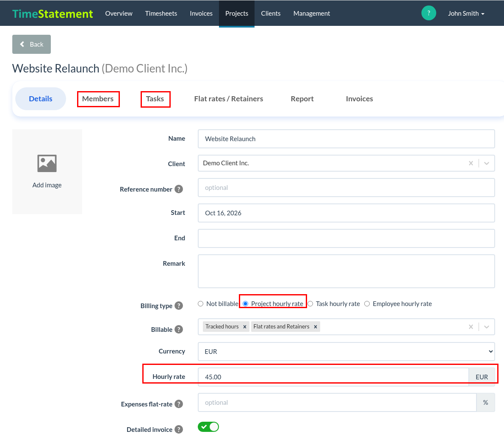Choose Task hourly rate radio button
This screenshot has height=434, width=504.
(310, 304)
